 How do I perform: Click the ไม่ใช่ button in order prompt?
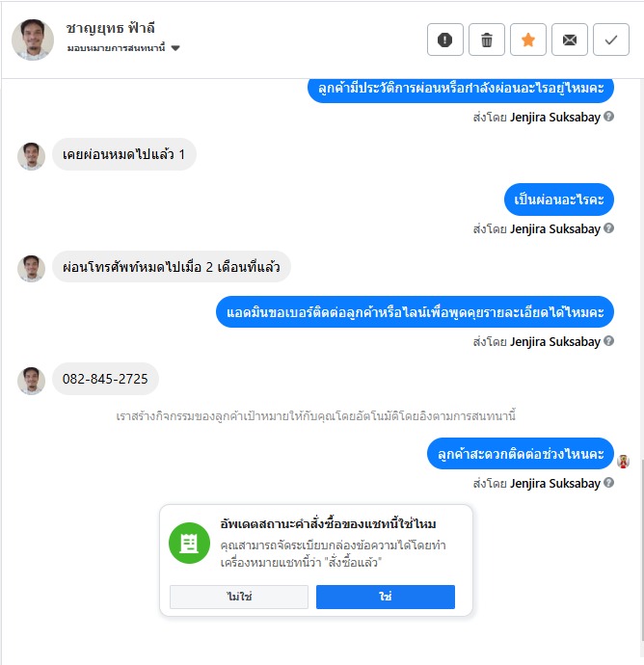(239, 597)
